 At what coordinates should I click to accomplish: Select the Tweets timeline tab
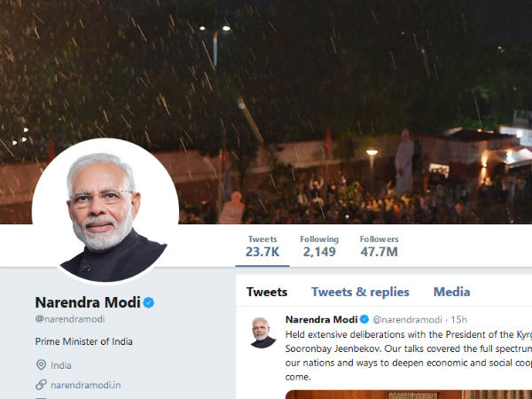coord(267,292)
